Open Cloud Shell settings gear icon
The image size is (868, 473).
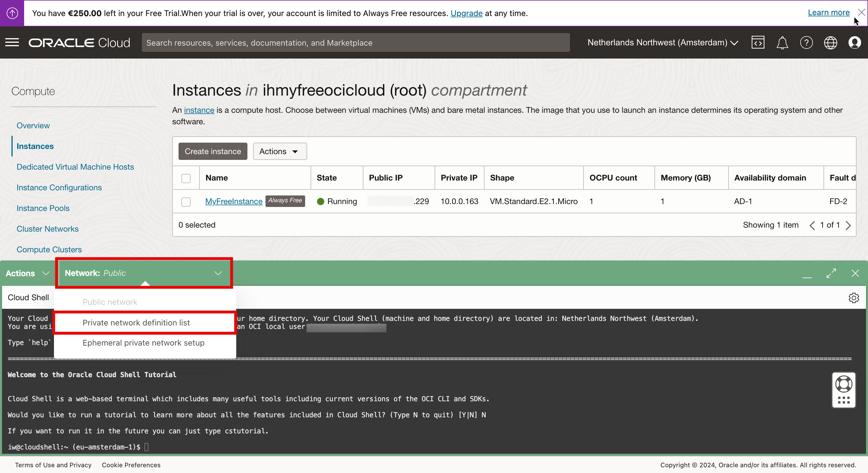click(854, 297)
